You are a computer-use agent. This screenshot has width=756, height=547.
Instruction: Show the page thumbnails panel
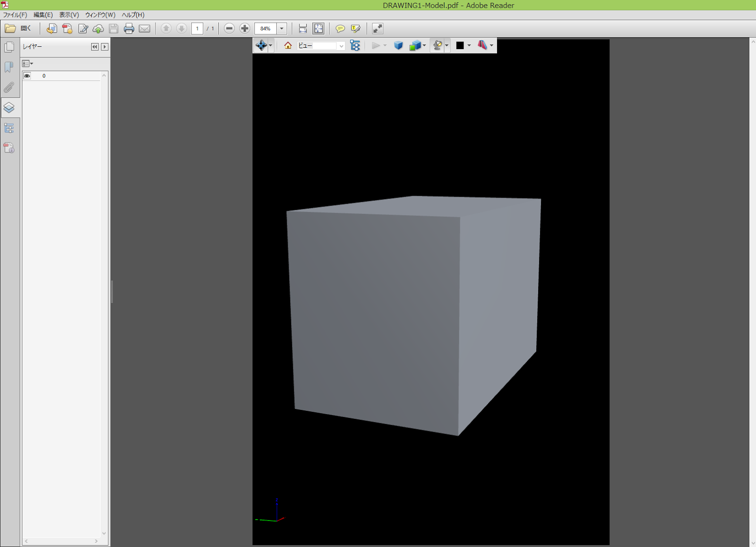pyautogui.click(x=9, y=47)
